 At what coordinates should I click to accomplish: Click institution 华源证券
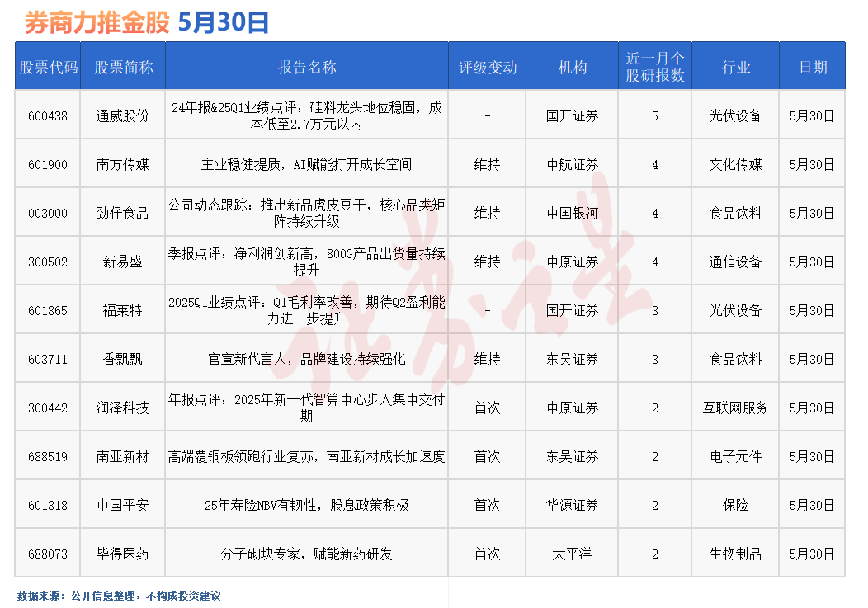point(573,506)
